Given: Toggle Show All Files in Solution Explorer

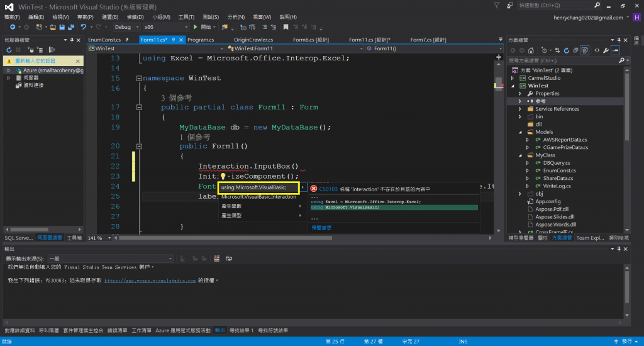Looking at the screenshot, I should click(585, 50).
